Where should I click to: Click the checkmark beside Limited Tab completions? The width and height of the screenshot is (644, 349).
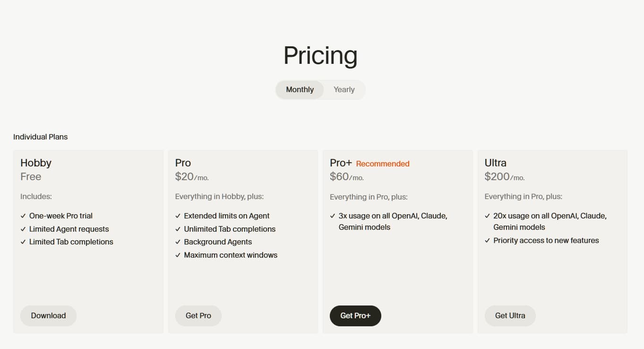click(x=23, y=242)
